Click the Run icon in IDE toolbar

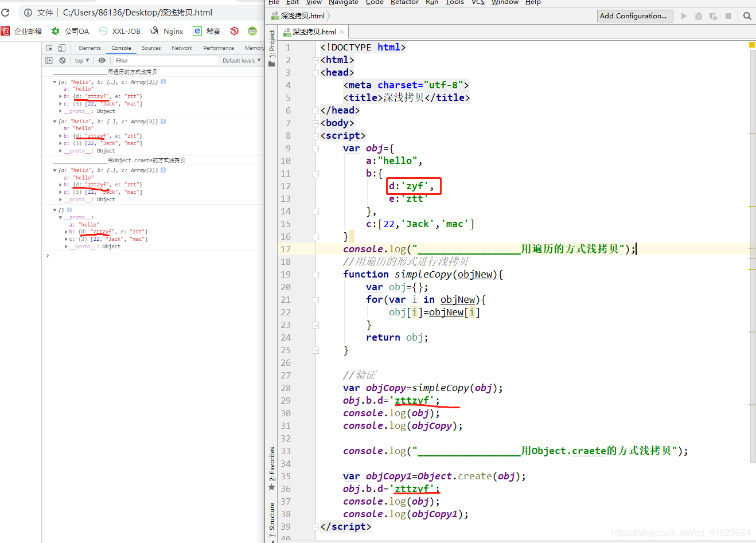point(684,16)
